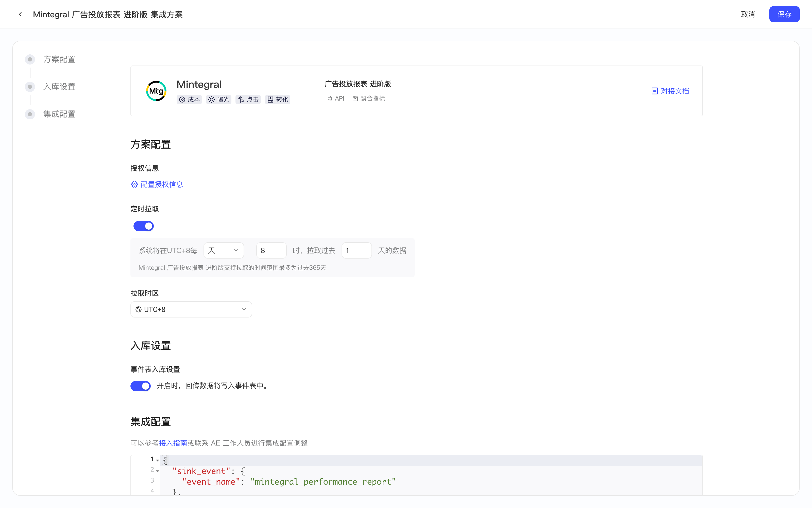Click the 保存 save button
The image size is (812, 508).
coord(784,14)
